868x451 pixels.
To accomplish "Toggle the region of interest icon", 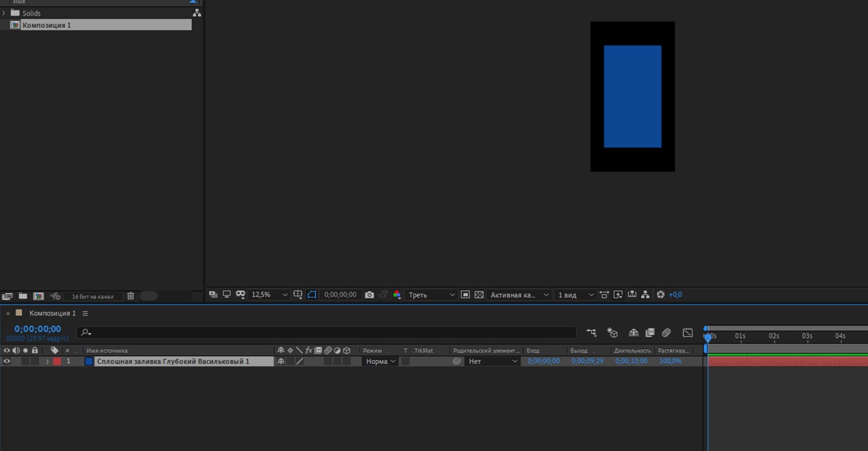I will pyautogui.click(x=465, y=295).
